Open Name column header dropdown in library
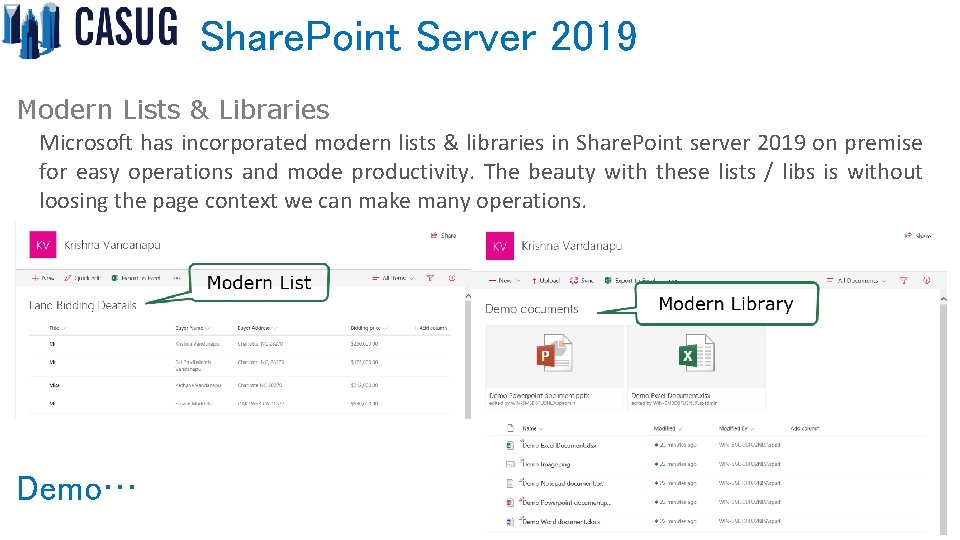Viewport: 960px width, 540px height. [533, 429]
